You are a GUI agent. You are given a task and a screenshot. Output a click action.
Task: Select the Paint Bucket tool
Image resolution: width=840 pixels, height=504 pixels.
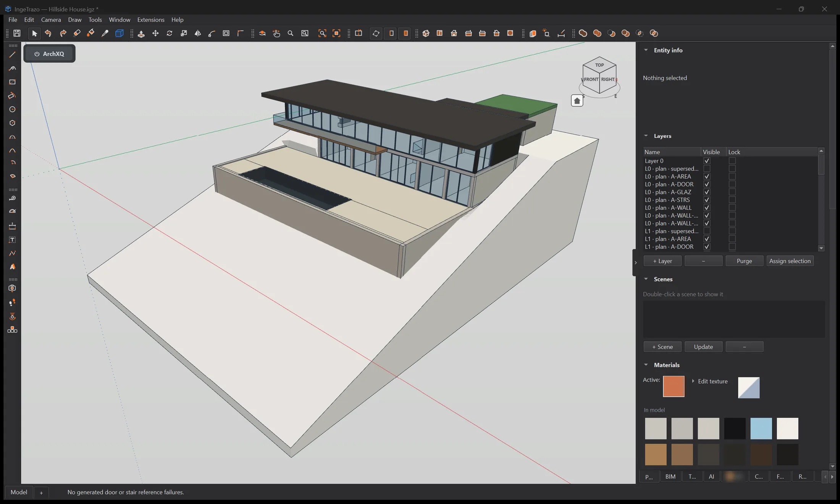[x=90, y=33]
